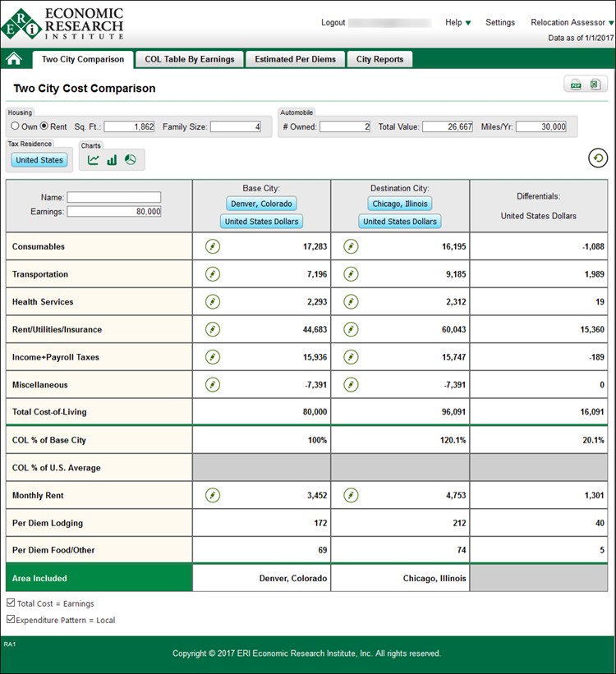Image resolution: width=616 pixels, height=674 pixels.
Task: Select the Own housing radio button
Action: pyautogui.click(x=15, y=126)
